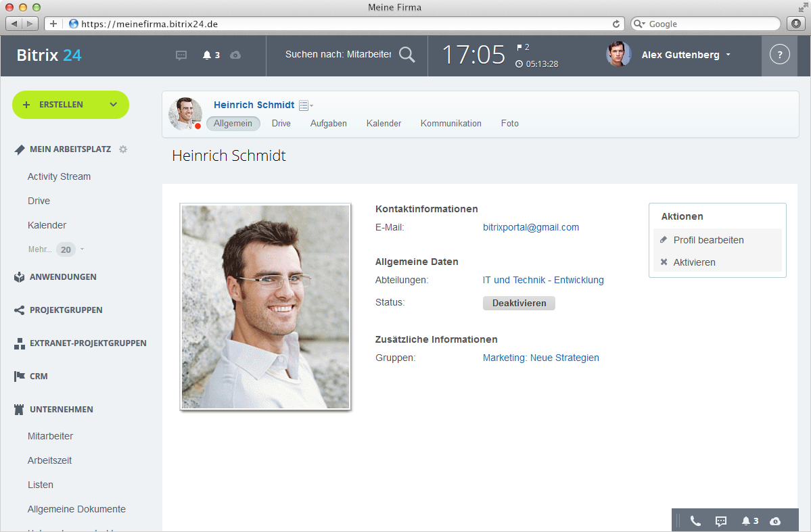Viewport: 811px width, 532px height.
Task: Click Heinrich Schmidt's small avatar thumbnail
Action: 185,113
